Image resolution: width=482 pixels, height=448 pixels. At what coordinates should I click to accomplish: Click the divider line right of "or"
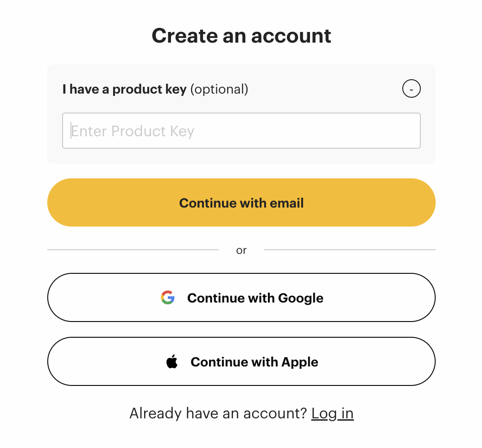(349, 250)
